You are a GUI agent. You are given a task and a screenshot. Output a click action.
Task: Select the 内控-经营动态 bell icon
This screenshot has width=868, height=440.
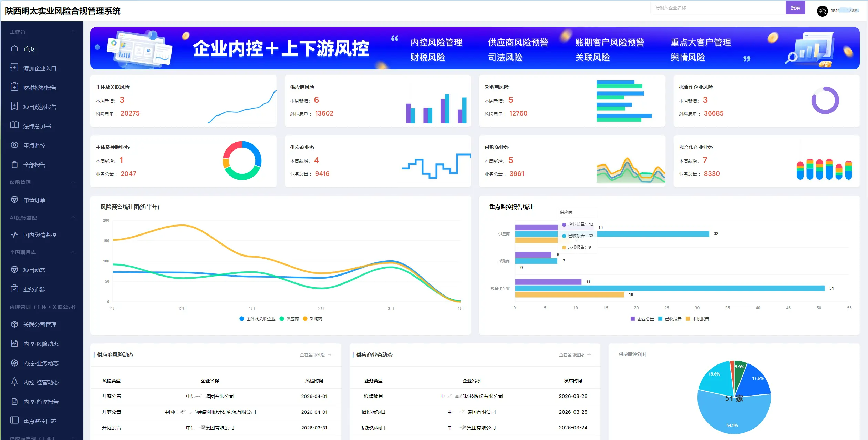click(x=14, y=382)
